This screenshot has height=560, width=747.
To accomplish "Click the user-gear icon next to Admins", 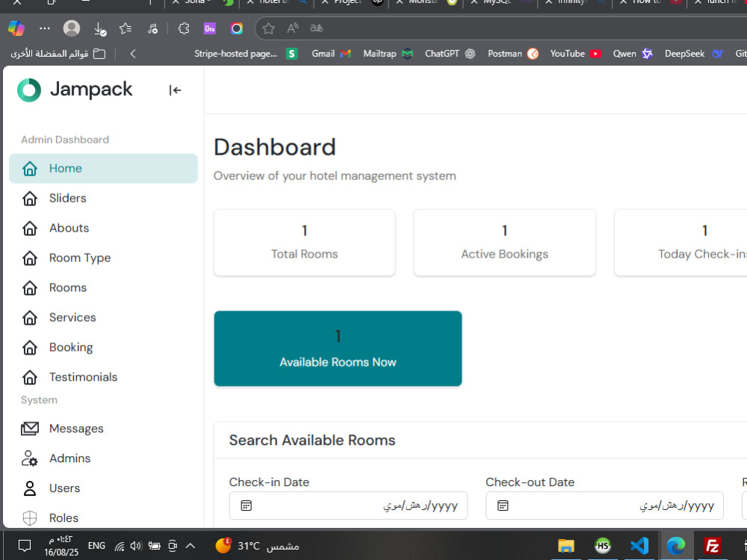I will [30, 458].
